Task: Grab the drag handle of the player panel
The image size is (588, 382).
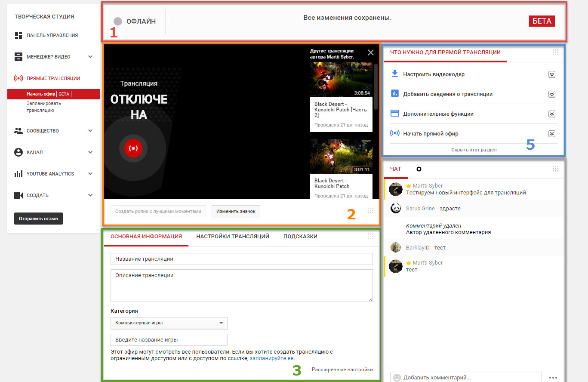Action: tap(370, 211)
